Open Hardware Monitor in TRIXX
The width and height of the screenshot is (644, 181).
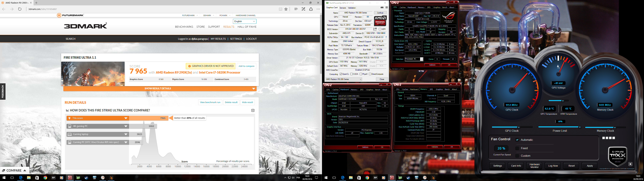(x=534, y=166)
